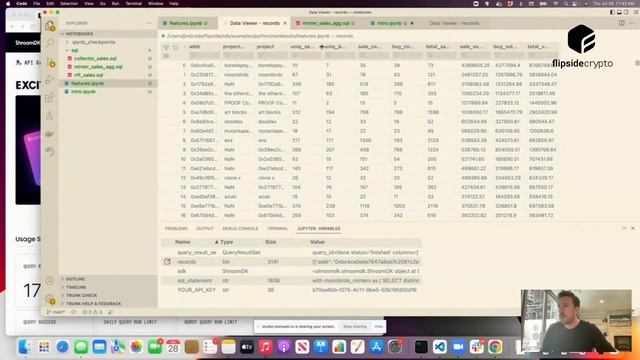The height and width of the screenshot is (360, 640).
Task: Click the second Data Viewer - records tab
Action: tap(454, 23)
